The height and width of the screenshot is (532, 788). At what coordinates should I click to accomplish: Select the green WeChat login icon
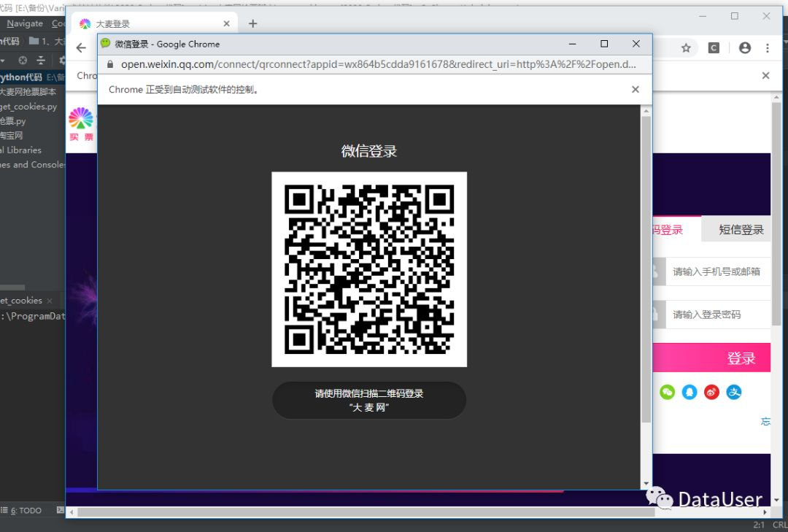click(x=668, y=392)
